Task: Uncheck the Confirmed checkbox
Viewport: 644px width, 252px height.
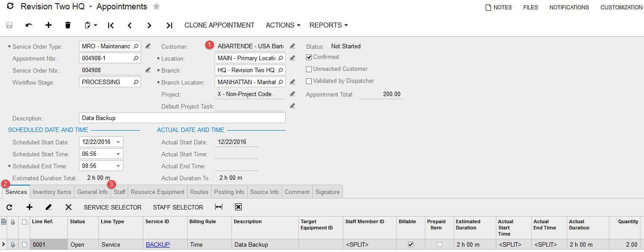Action: tap(309, 57)
